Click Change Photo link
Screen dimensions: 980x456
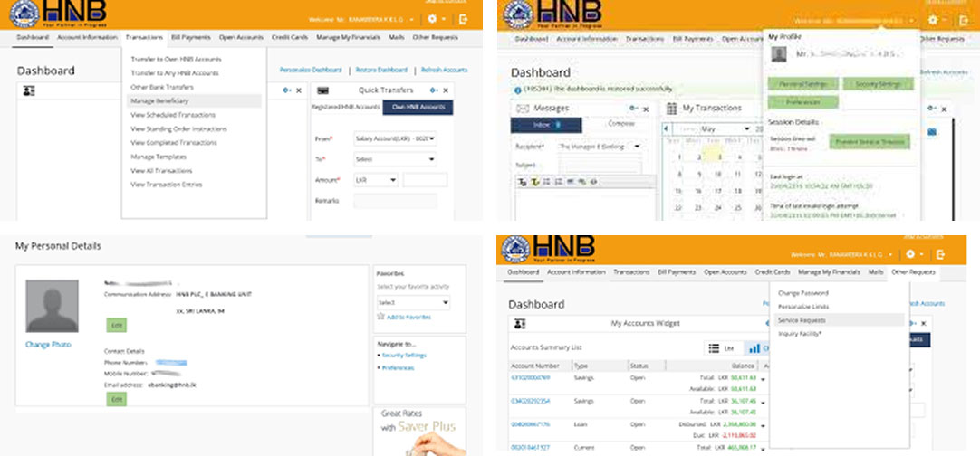coord(48,345)
